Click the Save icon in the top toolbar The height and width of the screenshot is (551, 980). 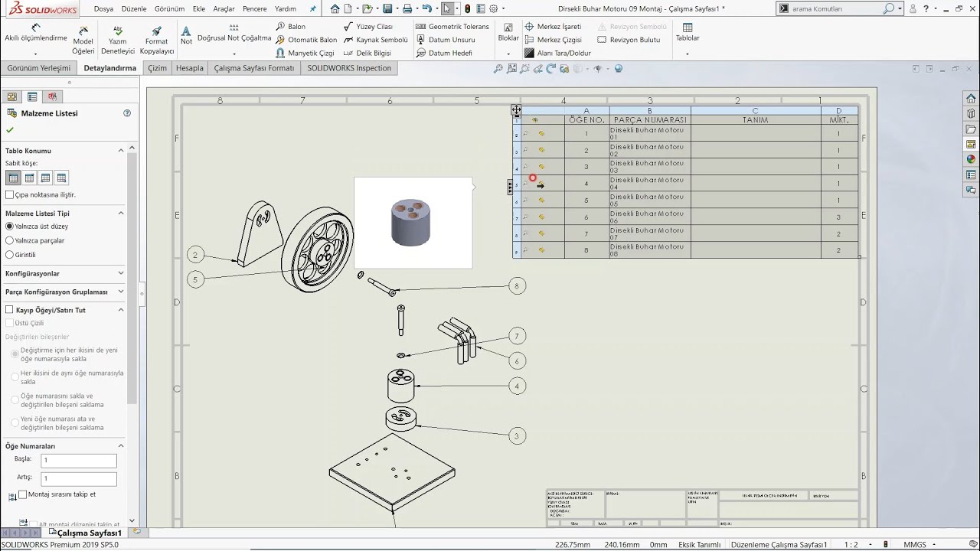(387, 9)
